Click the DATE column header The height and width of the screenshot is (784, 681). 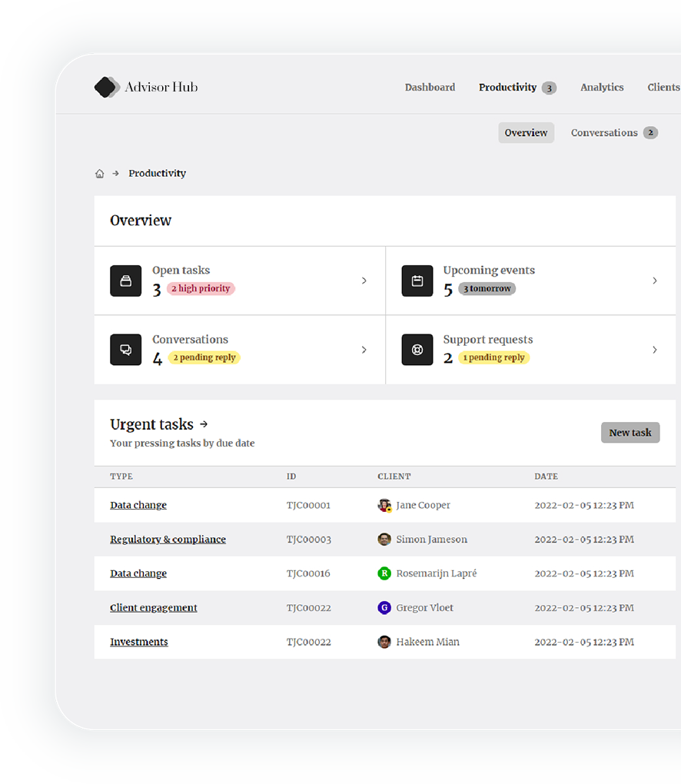coord(546,477)
